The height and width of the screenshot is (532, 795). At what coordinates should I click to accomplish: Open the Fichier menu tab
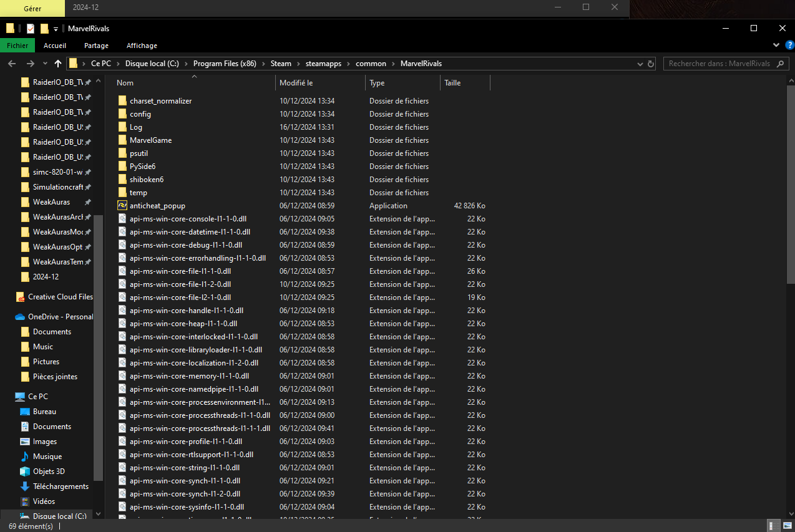coord(17,46)
